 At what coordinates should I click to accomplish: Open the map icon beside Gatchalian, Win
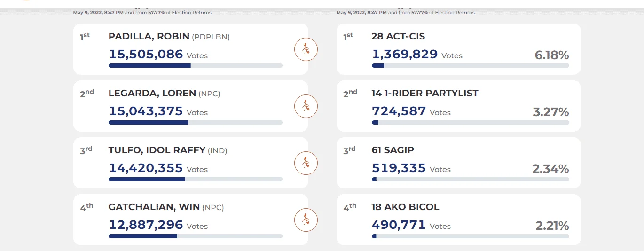click(x=306, y=220)
